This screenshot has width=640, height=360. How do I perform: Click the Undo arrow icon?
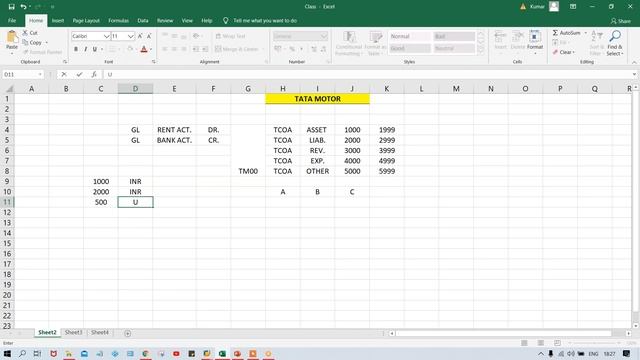click(23, 7)
